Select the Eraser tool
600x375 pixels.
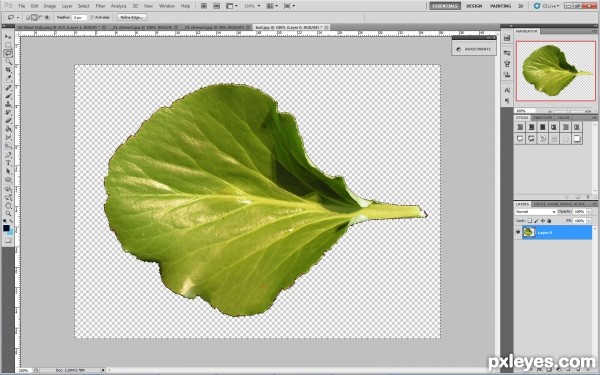click(x=8, y=121)
